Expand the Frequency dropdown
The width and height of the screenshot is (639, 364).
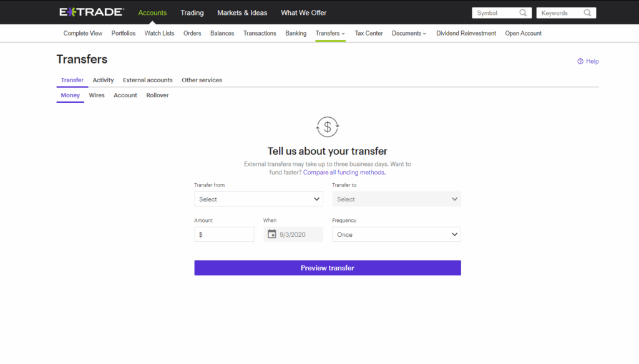(x=396, y=235)
